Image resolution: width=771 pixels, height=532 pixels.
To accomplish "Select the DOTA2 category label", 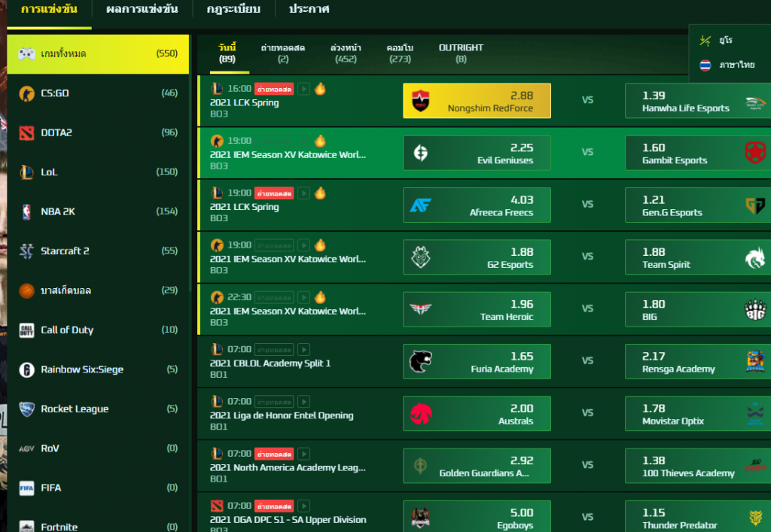I will (56, 132).
